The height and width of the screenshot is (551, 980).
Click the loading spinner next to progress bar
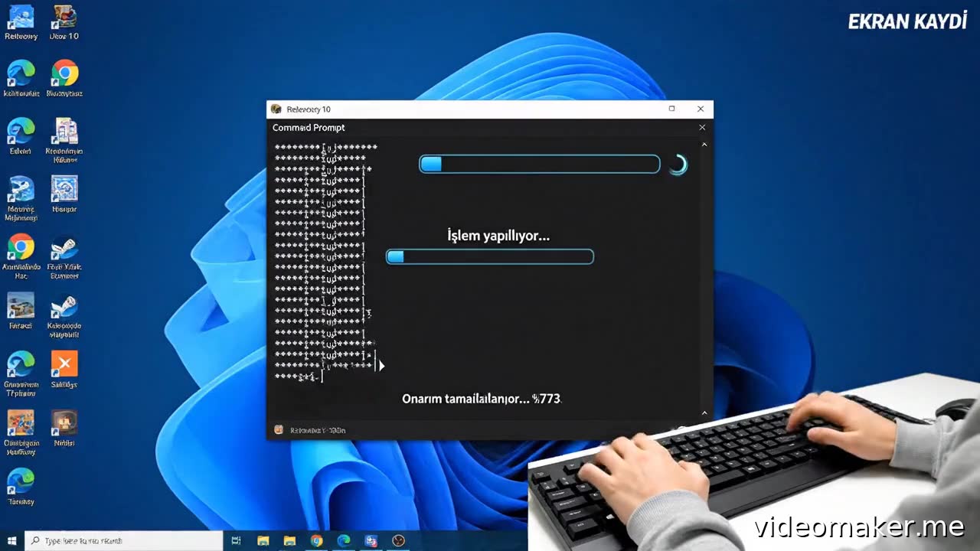pos(678,165)
